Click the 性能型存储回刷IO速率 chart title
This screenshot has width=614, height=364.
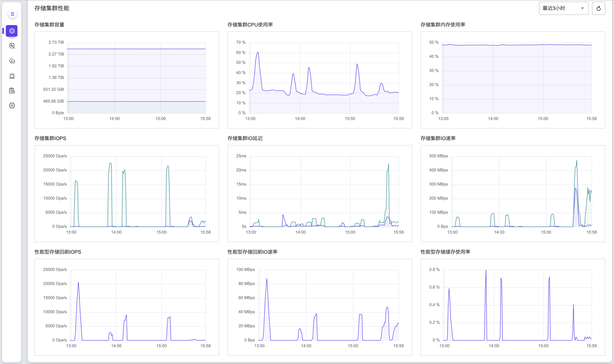[252, 252]
